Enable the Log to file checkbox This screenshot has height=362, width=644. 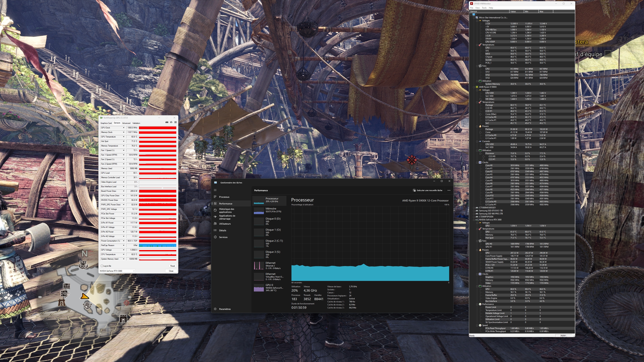[x=102, y=266]
